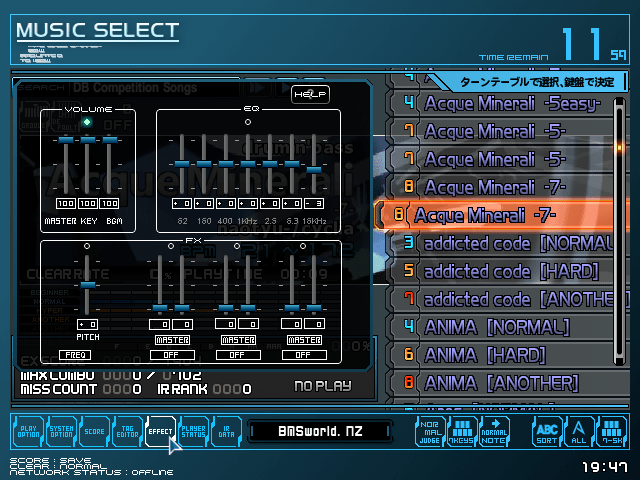Click the 160 Hz EQ slider handle

point(204,164)
